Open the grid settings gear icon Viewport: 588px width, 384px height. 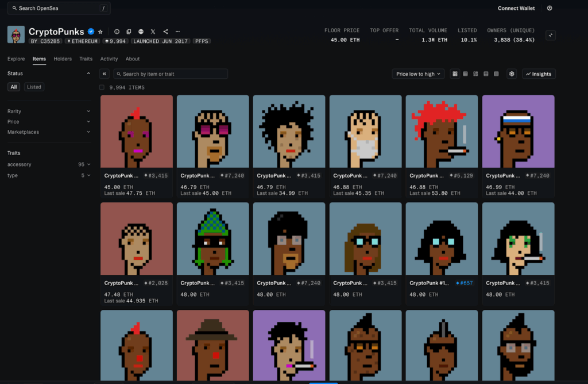[512, 74]
